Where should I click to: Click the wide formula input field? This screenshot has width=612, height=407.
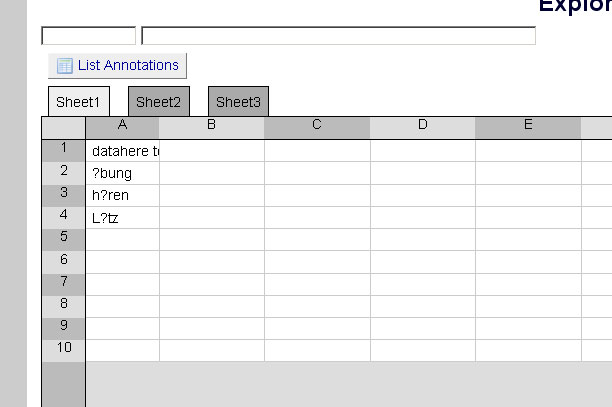[338, 36]
